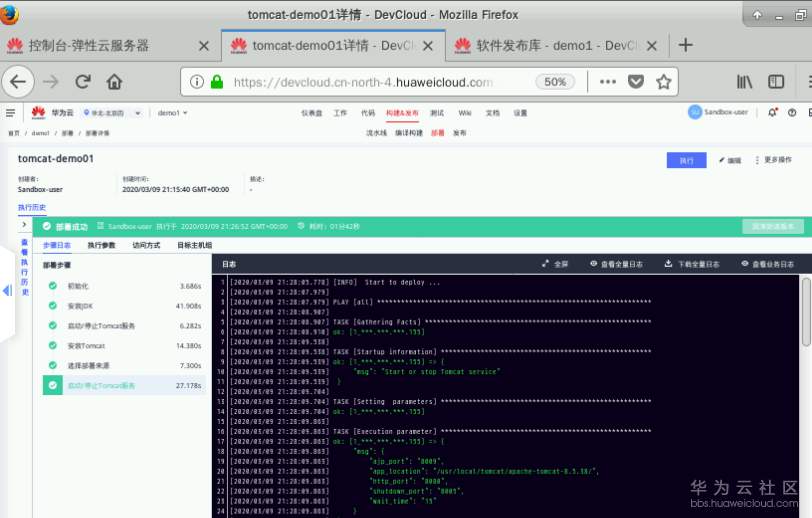
Task: Save page to Pocket
Action: coord(636,82)
